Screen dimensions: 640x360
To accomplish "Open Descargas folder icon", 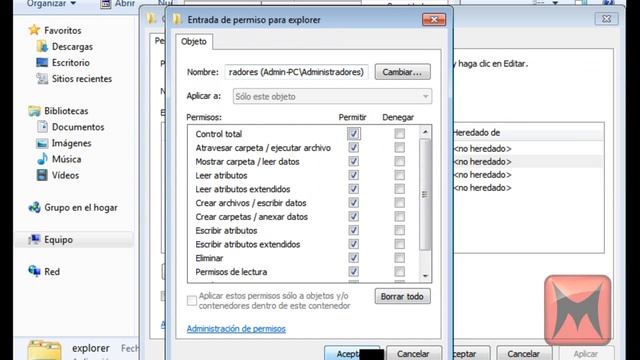I will (42, 47).
